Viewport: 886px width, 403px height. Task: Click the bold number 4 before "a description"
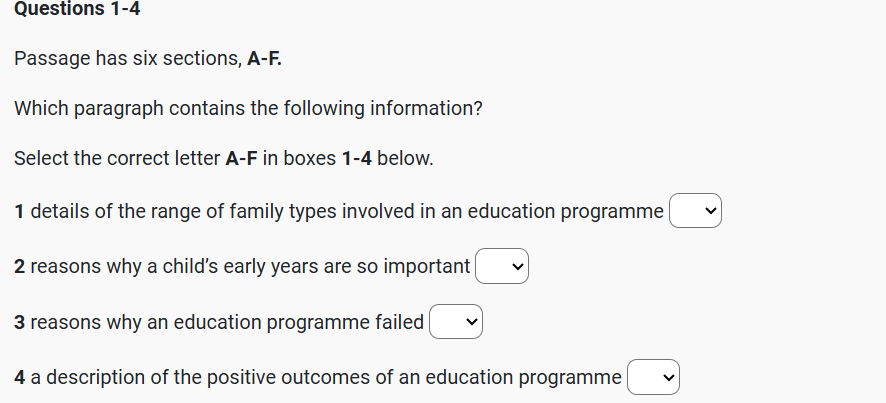tap(21, 378)
